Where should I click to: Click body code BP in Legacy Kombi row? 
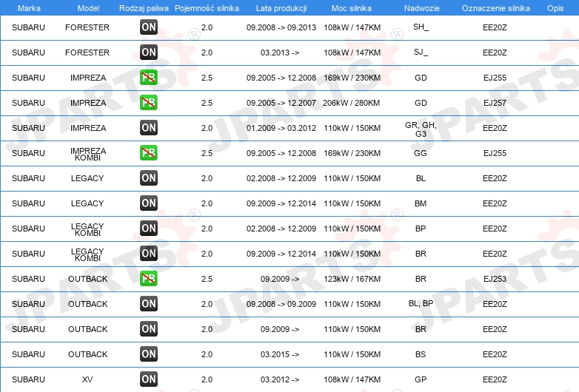coord(421,229)
